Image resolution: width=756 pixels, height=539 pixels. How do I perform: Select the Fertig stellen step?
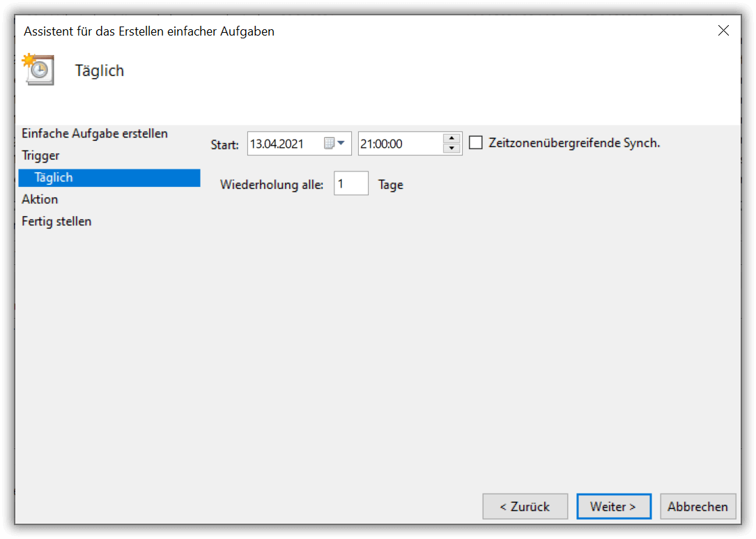56,222
